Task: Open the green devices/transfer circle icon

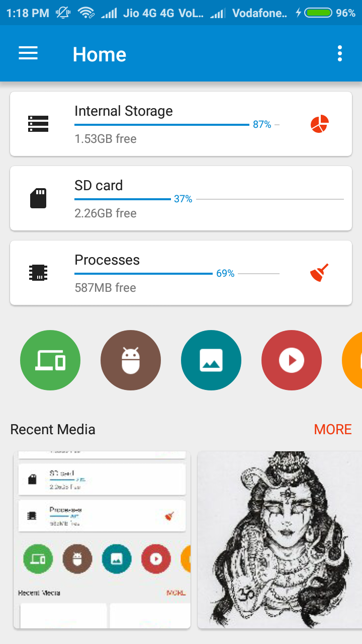Action: (50, 360)
